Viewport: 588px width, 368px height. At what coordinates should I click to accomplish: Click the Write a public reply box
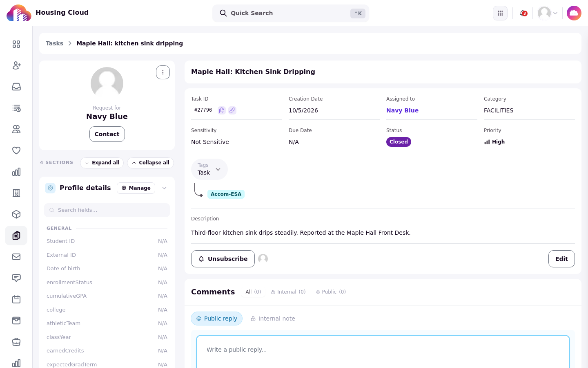click(x=383, y=352)
